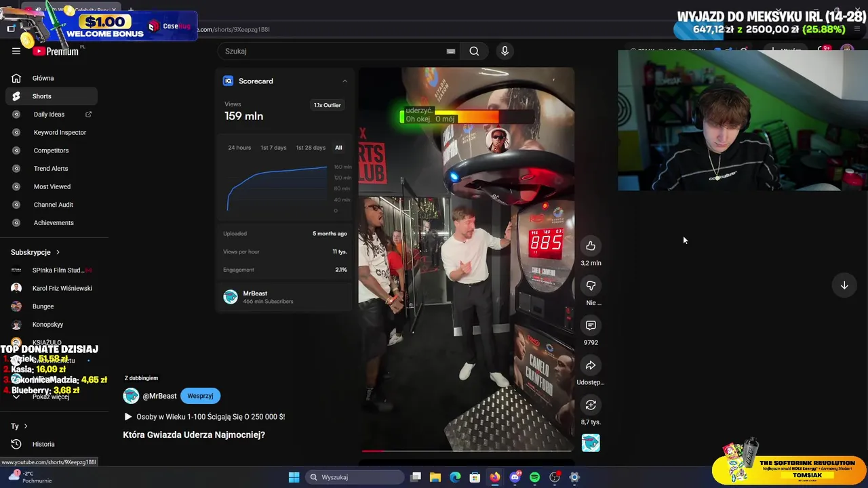The image size is (868, 488).
Task: Seek using the Short's red progress bar
Action: [467, 450]
